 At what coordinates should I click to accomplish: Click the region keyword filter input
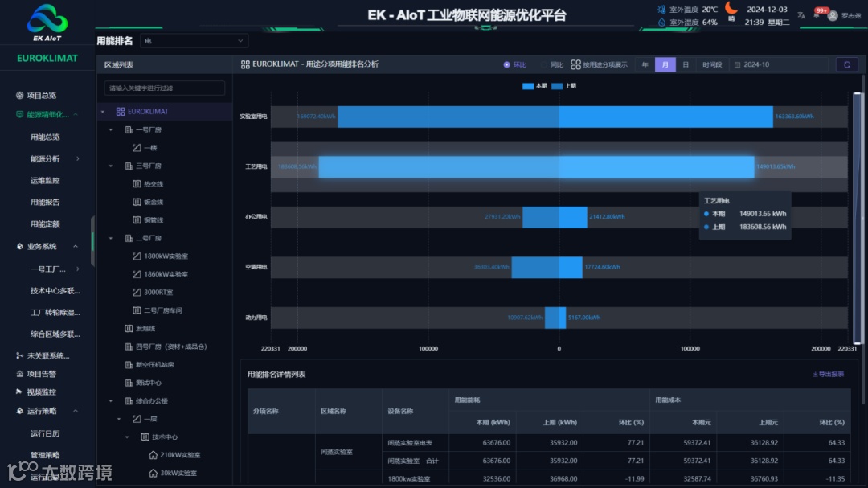click(165, 88)
